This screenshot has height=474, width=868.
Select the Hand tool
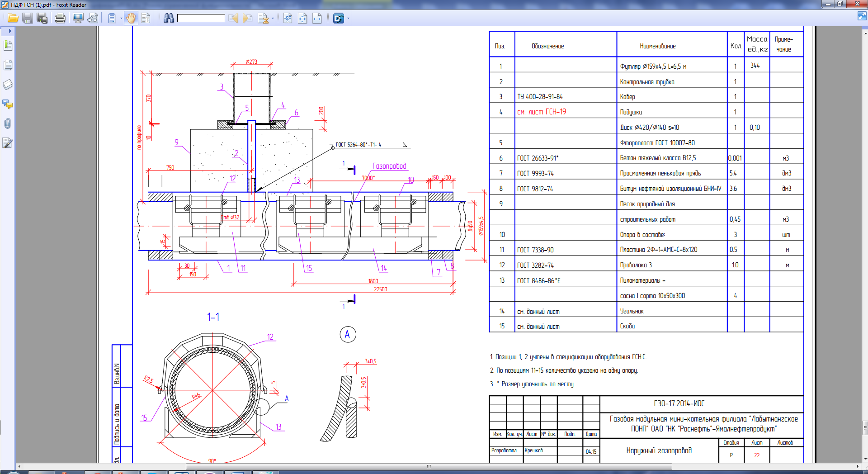tap(131, 18)
